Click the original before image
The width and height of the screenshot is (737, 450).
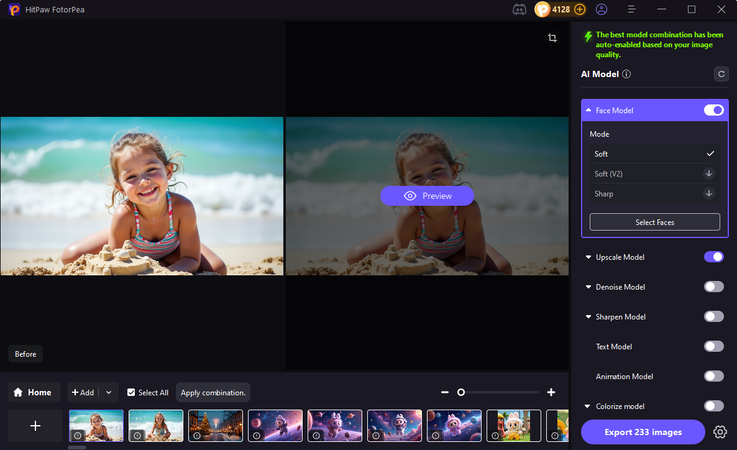[142, 196]
